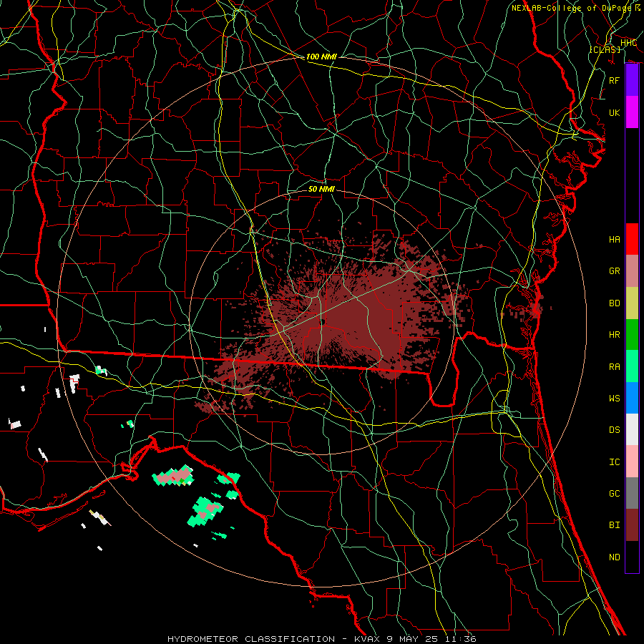Screen dimensions: 644x644
Task: Click the 'UK' legend label
Action: point(615,112)
